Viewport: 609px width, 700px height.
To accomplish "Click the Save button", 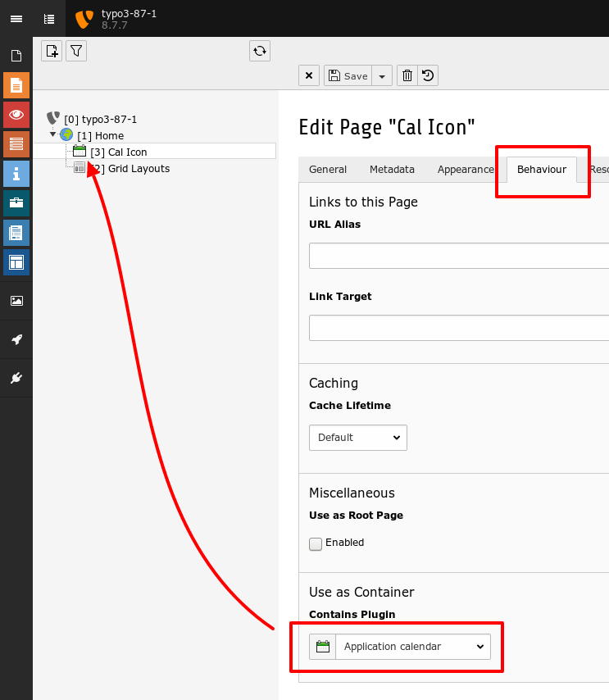I will pyautogui.click(x=348, y=75).
